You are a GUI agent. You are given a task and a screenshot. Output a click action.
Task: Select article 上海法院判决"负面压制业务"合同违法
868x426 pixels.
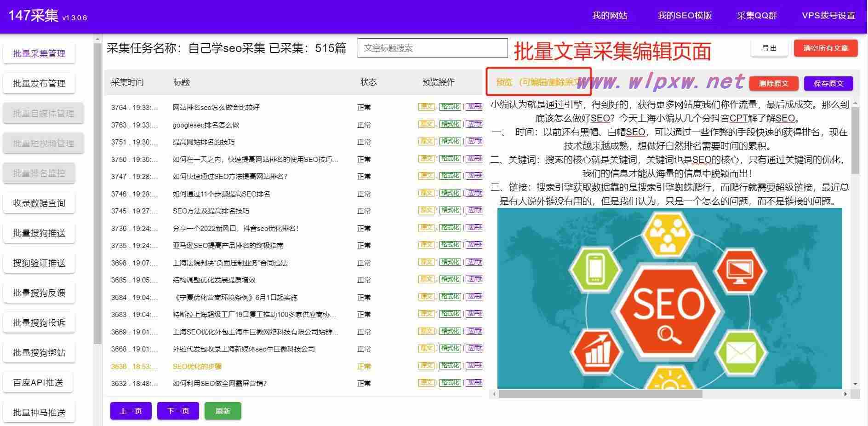pyautogui.click(x=230, y=263)
